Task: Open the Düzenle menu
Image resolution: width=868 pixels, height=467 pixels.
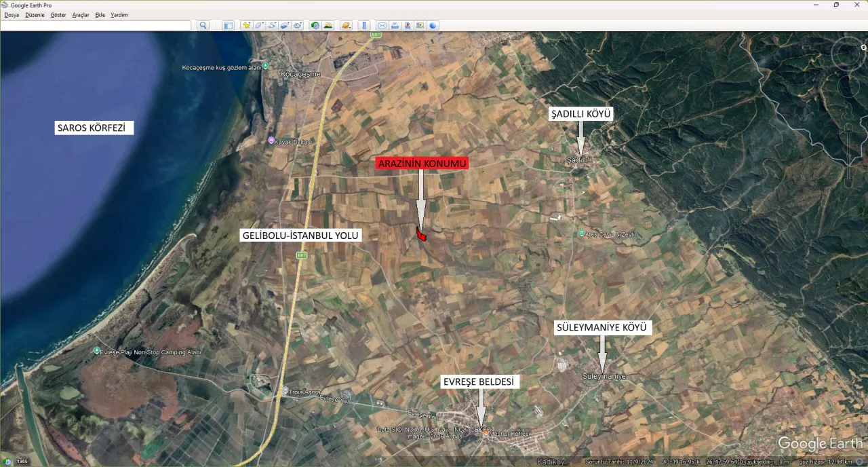Action: (35, 15)
